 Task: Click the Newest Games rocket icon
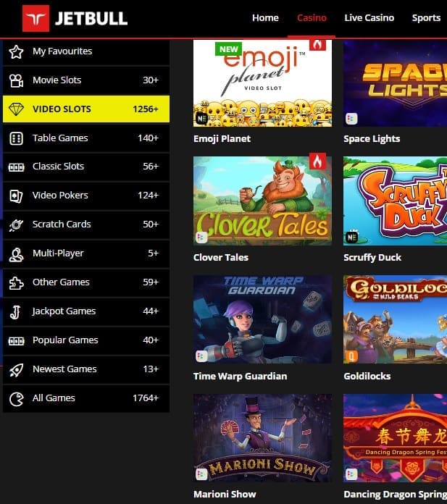pos(16,370)
